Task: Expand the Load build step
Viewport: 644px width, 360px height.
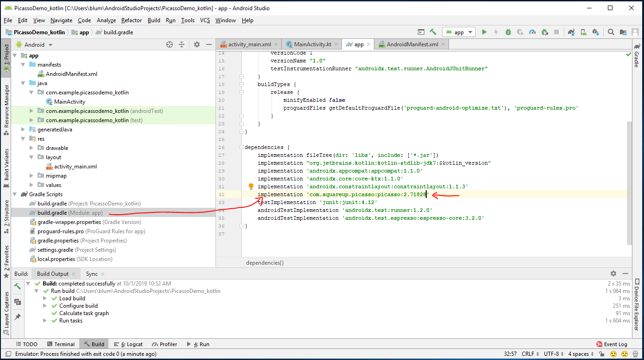Action: point(45,298)
